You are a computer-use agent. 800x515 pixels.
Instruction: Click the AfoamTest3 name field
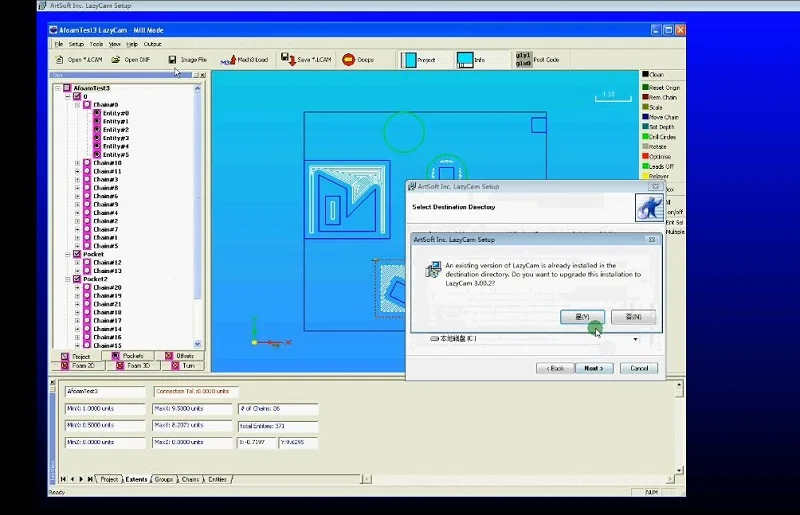[x=105, y=391]
